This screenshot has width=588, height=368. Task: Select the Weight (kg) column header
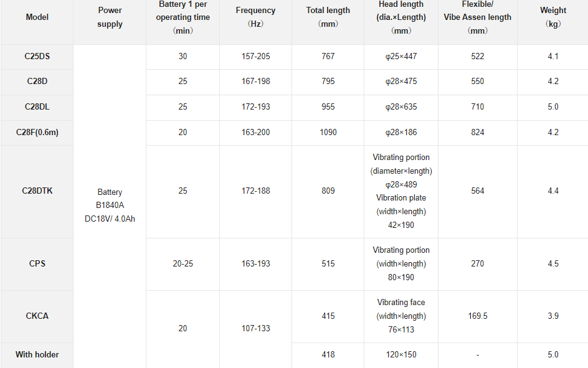pyautogui.click(x=552, y=17)
